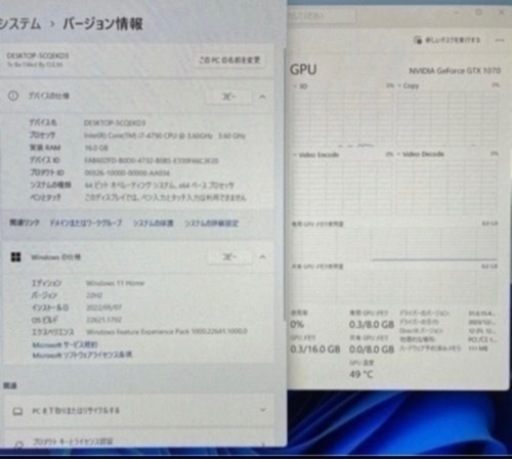
Task: Click the GPU heading in Task Manager
Action: coord(303,70)
